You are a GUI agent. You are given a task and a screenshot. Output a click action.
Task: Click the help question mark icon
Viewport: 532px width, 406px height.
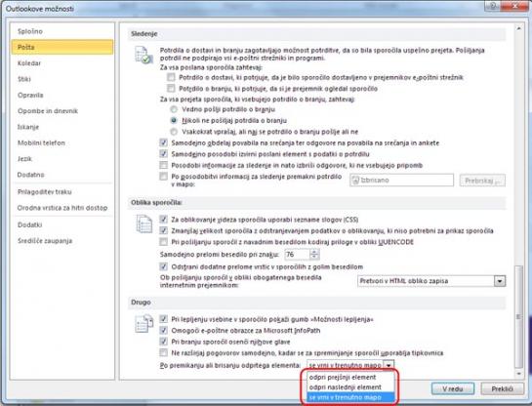[x=492, y=6]
